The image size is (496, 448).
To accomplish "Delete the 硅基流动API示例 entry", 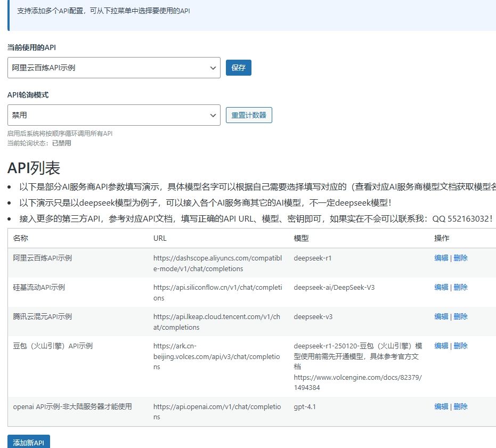I will click(460, 287).
